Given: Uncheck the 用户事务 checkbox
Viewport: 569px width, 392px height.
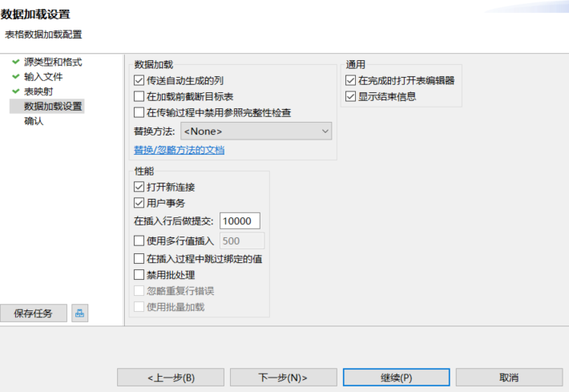Looking at the screenshot, I should pos(139,202).
